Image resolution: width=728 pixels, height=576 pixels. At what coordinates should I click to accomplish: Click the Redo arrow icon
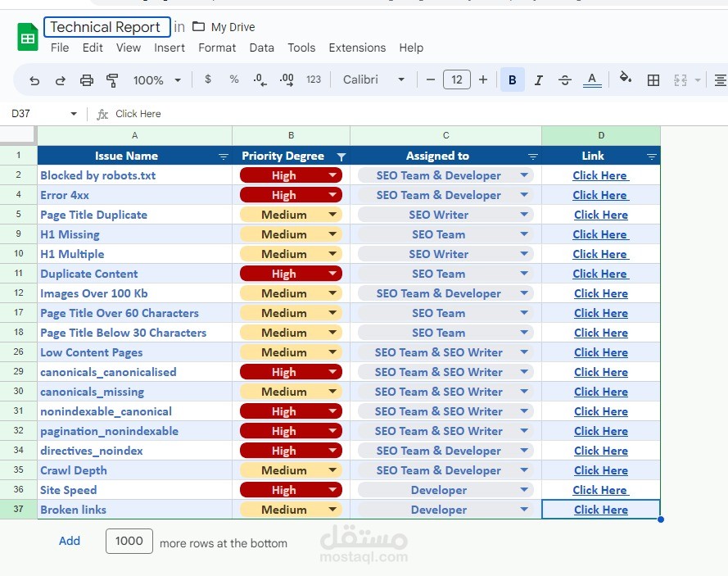pos(61,80)
